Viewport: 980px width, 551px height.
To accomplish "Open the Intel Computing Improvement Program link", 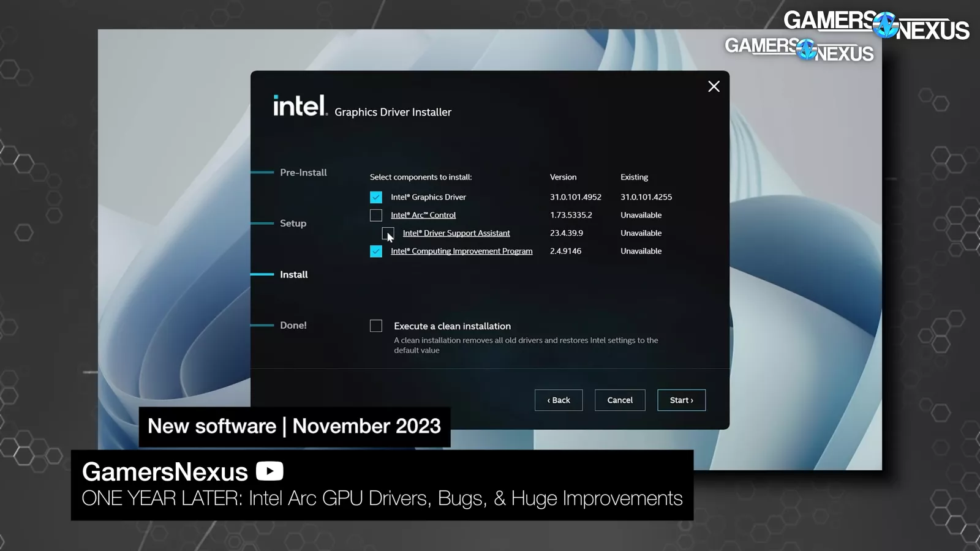I will pyautogui.click(x=461, y=251).
